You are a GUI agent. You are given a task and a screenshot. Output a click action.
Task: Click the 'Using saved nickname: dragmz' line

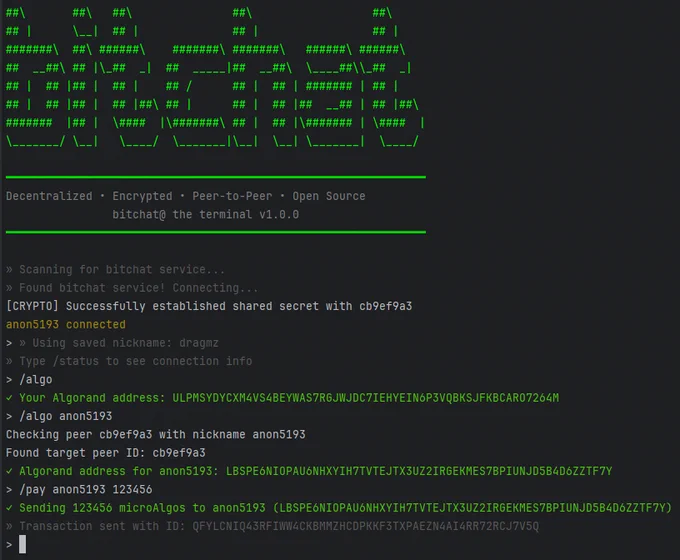112,343
